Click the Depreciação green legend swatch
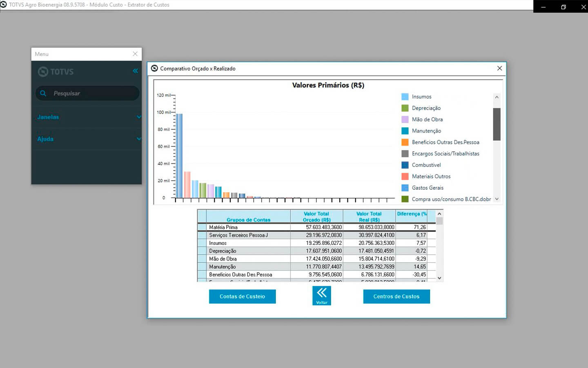The image size is (588, 368). [405, 108]
